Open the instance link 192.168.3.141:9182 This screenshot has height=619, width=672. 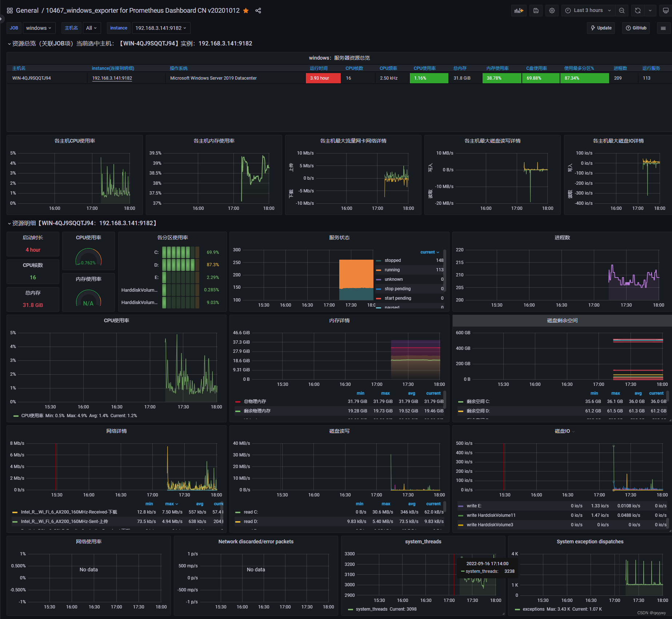(112, 78)
